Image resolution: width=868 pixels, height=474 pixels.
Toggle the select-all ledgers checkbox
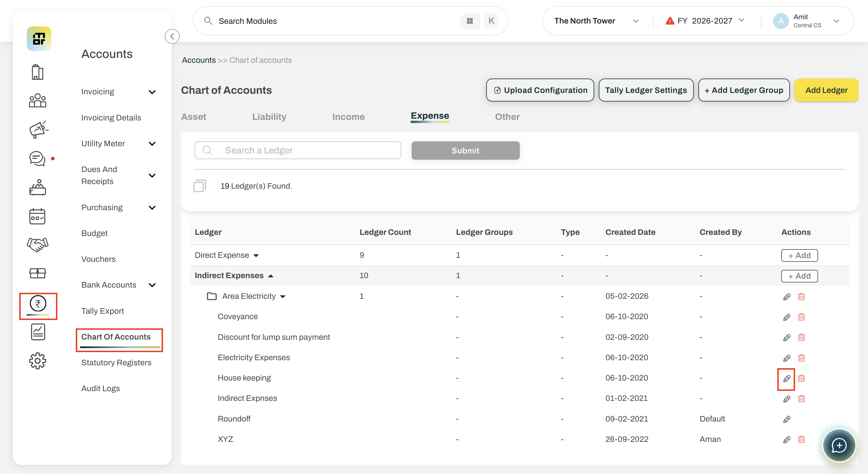[199, 186]
